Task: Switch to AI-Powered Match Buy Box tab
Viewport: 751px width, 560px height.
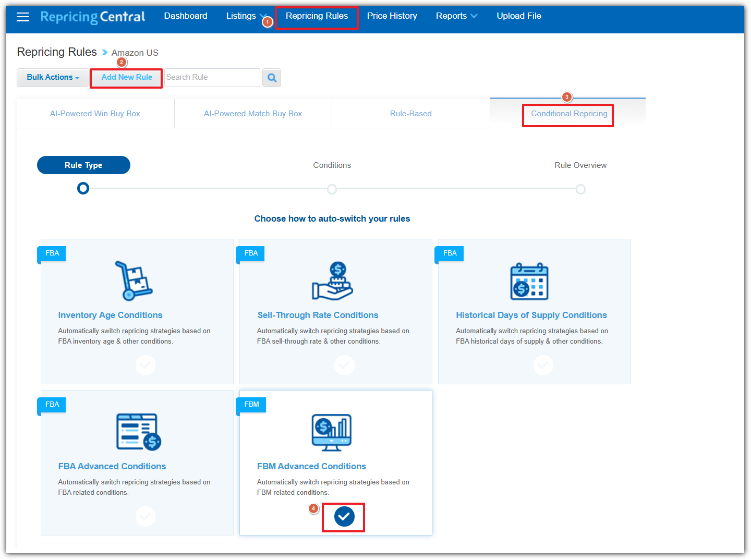Action: click(253, 114)
